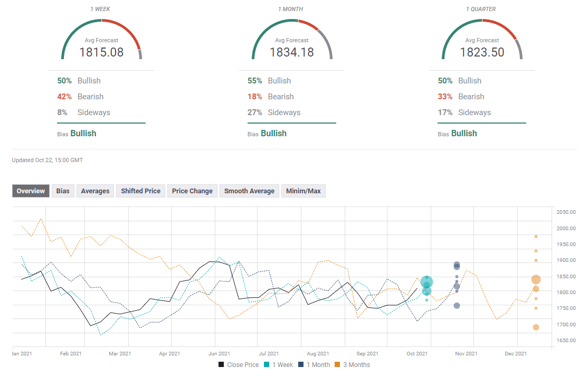Select the Minim/Max tab
The height and width of the screenshot is (376, 588).
coord(304,191)
